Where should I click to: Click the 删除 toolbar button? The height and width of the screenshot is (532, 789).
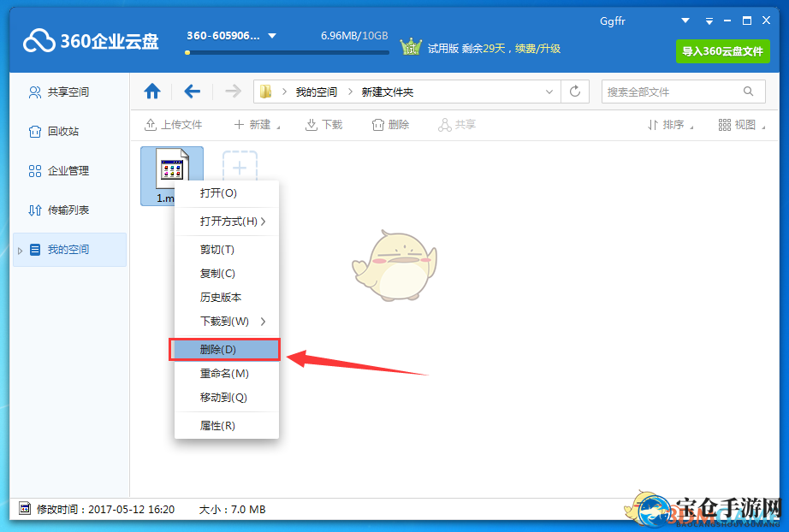(390, 125)
